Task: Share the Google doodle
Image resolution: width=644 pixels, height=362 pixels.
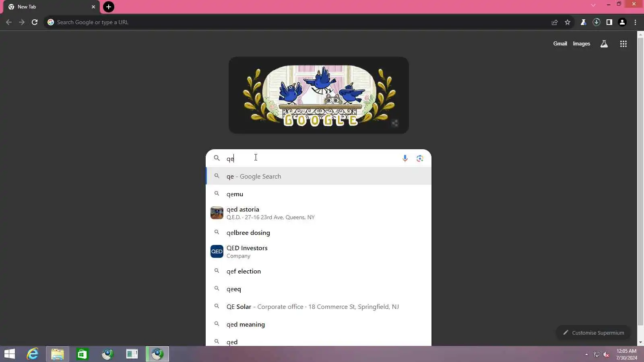Action: click(395, 123)
